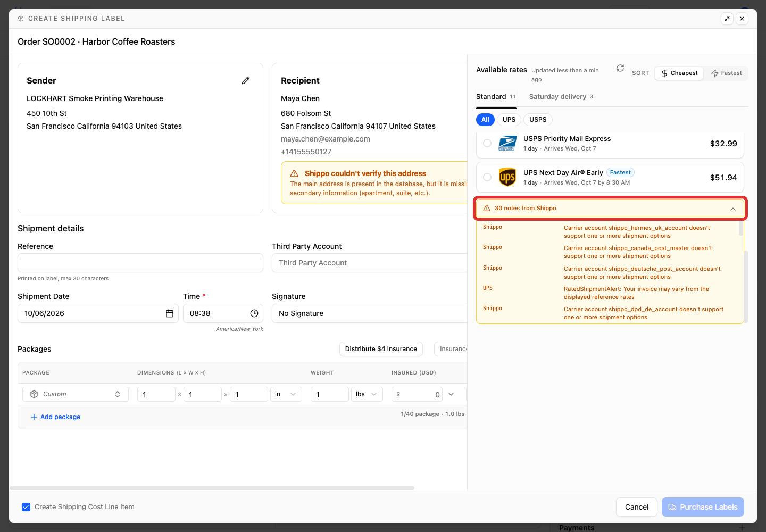Click the horizontal scrollbar at the bottom
This screenshot has width=766, height=532.
(212, 488)
